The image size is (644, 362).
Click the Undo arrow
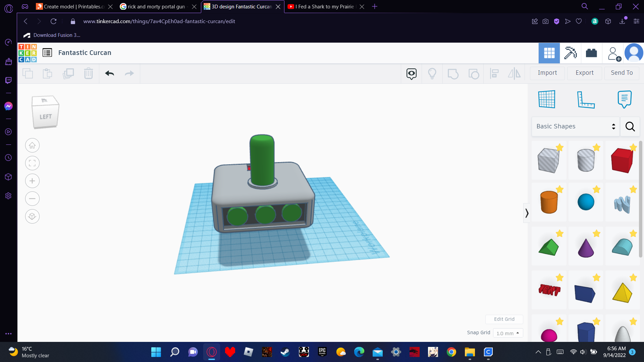110,73
